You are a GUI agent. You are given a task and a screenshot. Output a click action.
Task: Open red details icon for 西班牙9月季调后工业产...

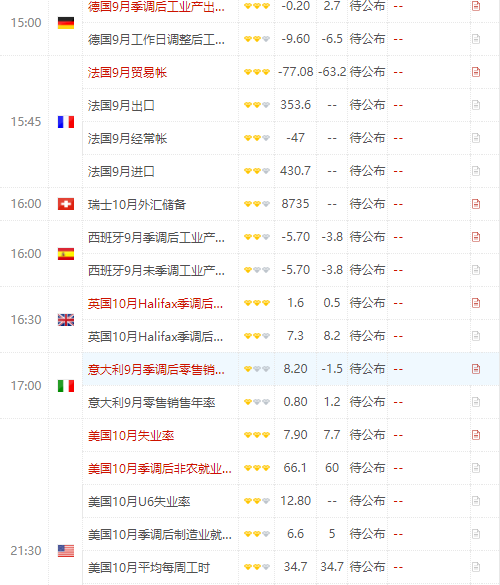[476, 237]
